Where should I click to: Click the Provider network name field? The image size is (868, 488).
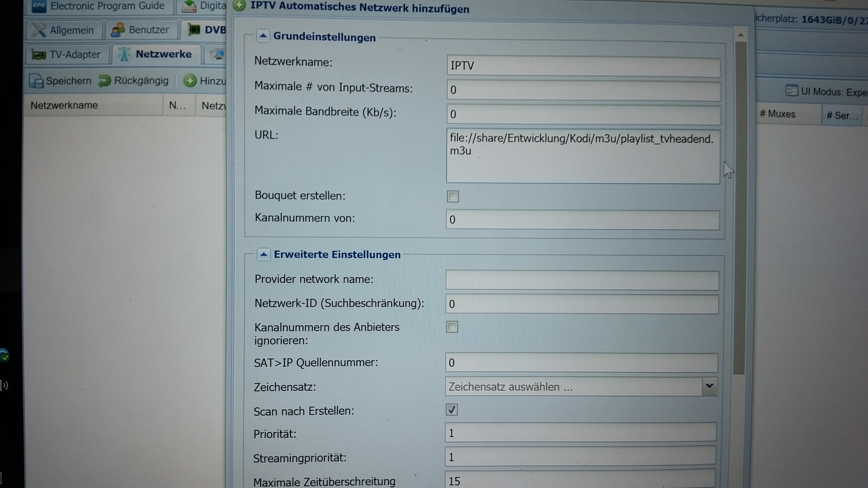tap(582, 280)
